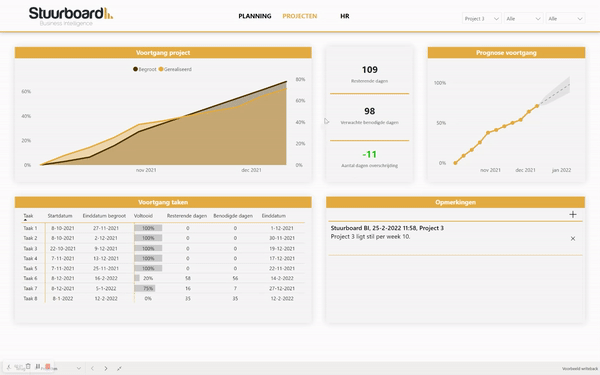The width and height of the screenshot is (600, 375).
Task: Click the pause icon in recorder toolbar
Action: (x=38, y=367)
